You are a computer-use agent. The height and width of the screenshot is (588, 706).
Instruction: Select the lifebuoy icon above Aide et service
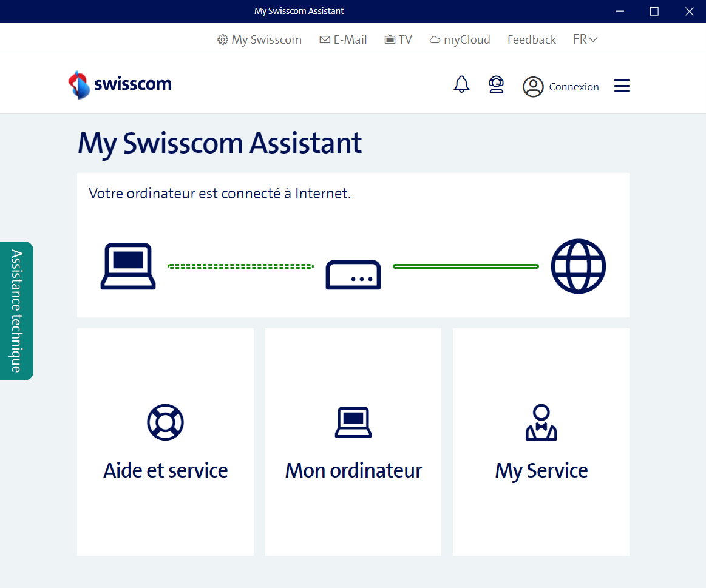[x=165, y=422]
